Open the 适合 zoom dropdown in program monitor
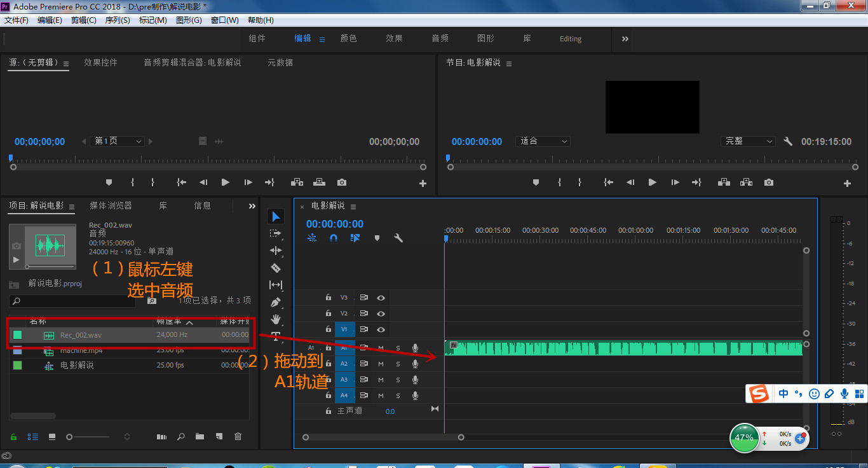Image resolution: width=868 pixels, height=468 pixels. 542,141
